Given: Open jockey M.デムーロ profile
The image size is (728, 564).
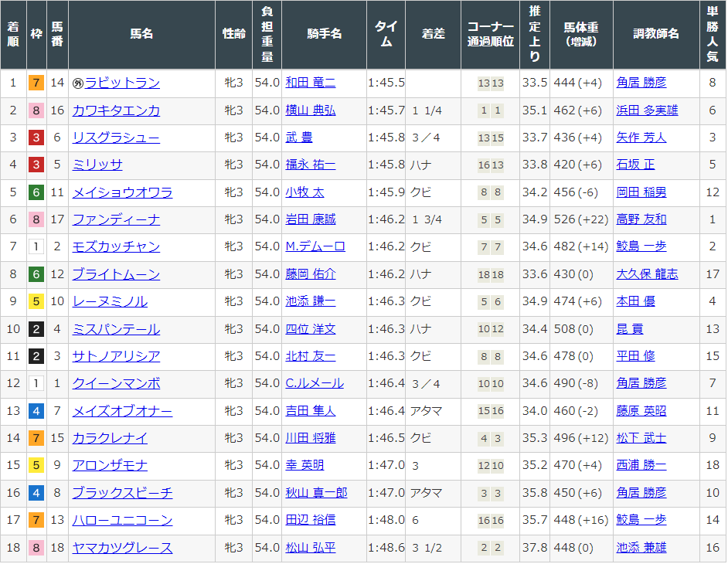Looking at the screenshot, I should pyautogui.click(x=315, y=246).
